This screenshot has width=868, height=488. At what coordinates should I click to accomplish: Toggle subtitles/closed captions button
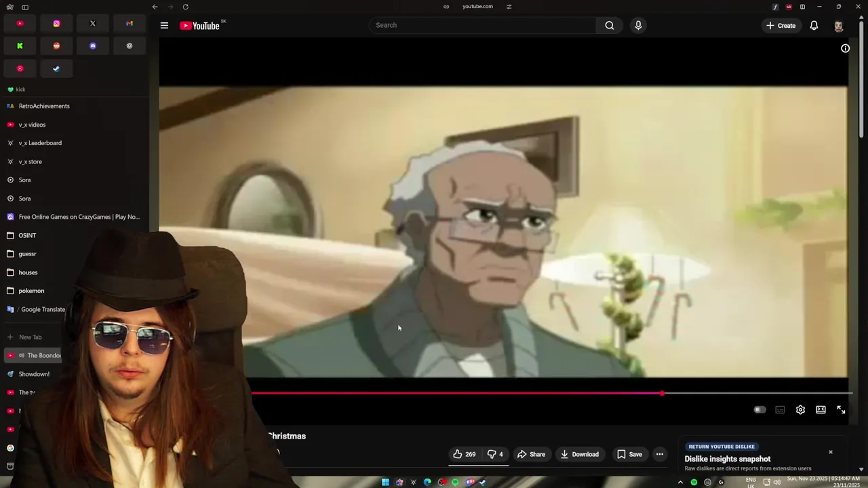click(780, 410)
